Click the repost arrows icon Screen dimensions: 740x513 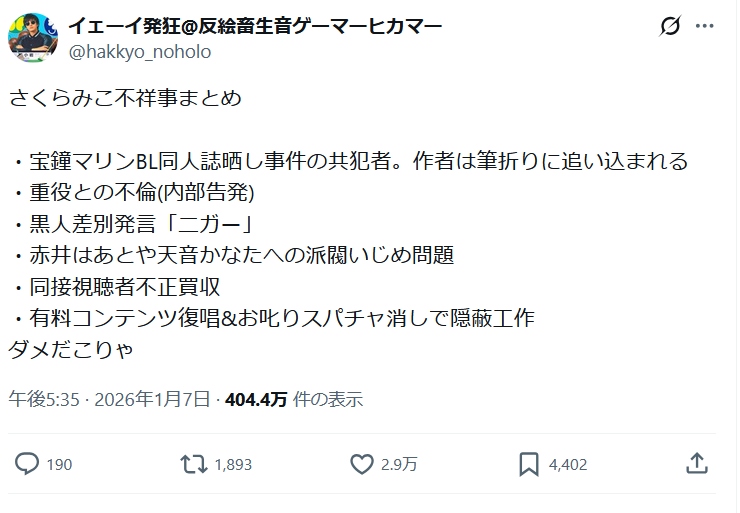click(x=192, y=463)
